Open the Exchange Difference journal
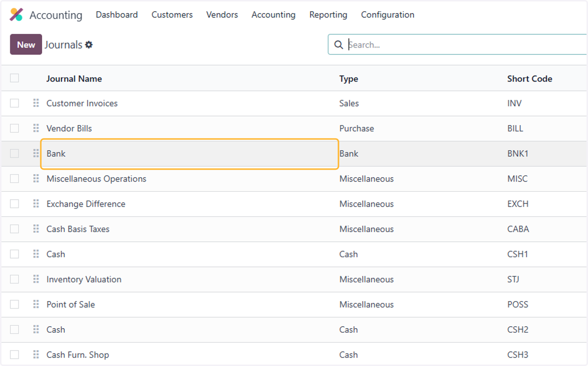 (x=86, y=204)
